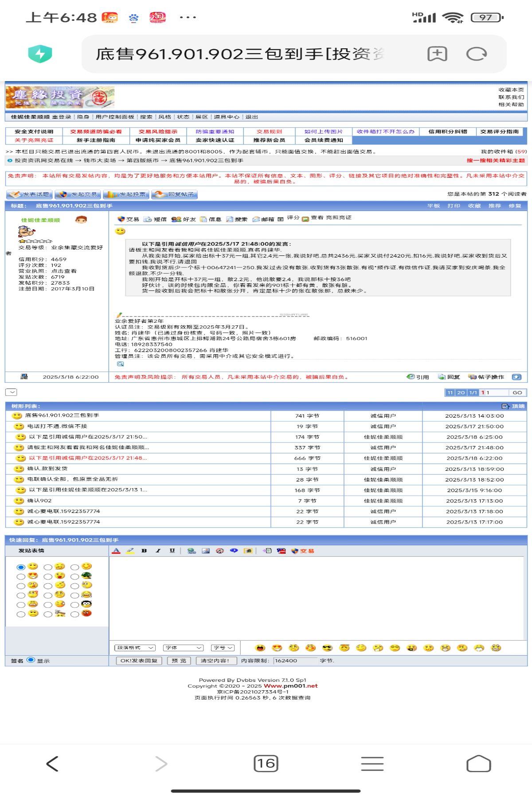This screenshot has height=798, width=532.
Task: Click the 交易 shield icon in editor toolbar
Action: pyautogui.click(x=303, y=551)
